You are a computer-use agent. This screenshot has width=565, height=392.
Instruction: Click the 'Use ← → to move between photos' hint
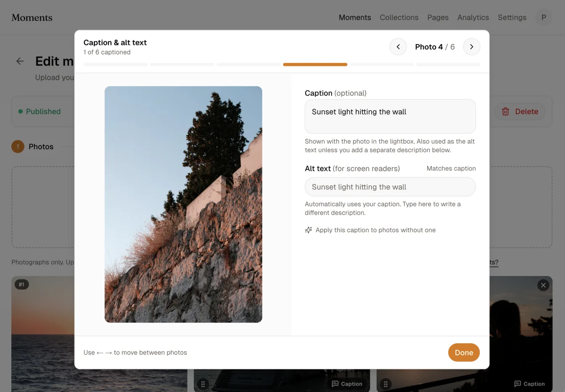pyautogui.click(x=135, y=353)
